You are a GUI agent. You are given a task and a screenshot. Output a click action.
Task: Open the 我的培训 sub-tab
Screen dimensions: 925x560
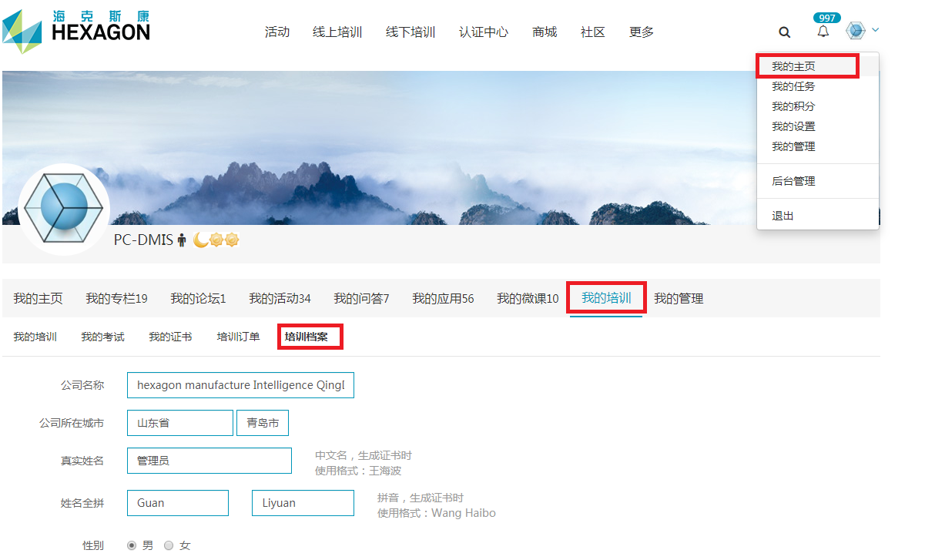pos(35,337)
